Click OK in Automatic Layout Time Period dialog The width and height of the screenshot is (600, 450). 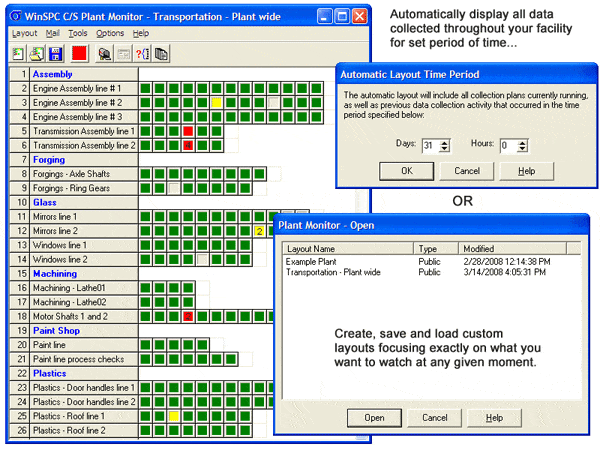407,171
